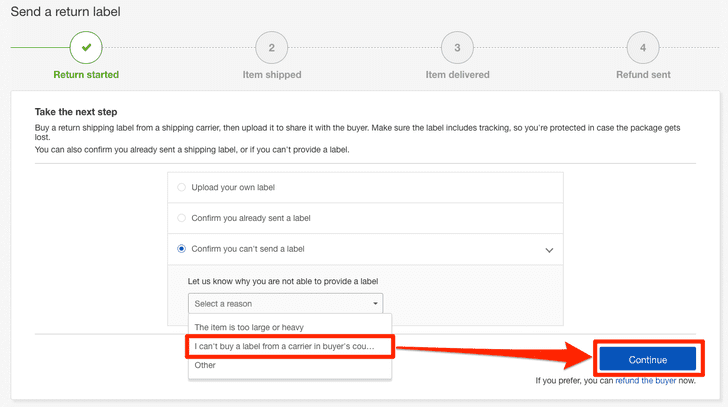Click 'Let us know why you are not able' text

click(x=283, y=281)
